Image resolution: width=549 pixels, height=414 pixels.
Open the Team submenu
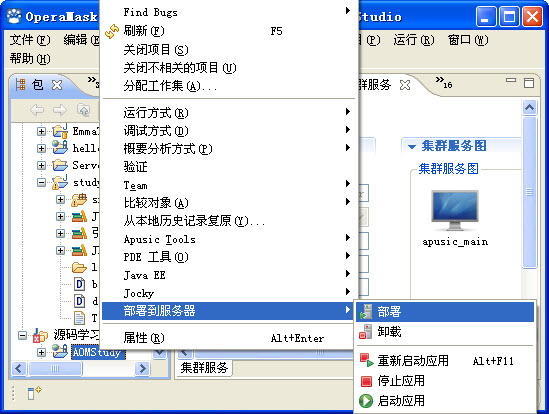[x=230, y=185]
